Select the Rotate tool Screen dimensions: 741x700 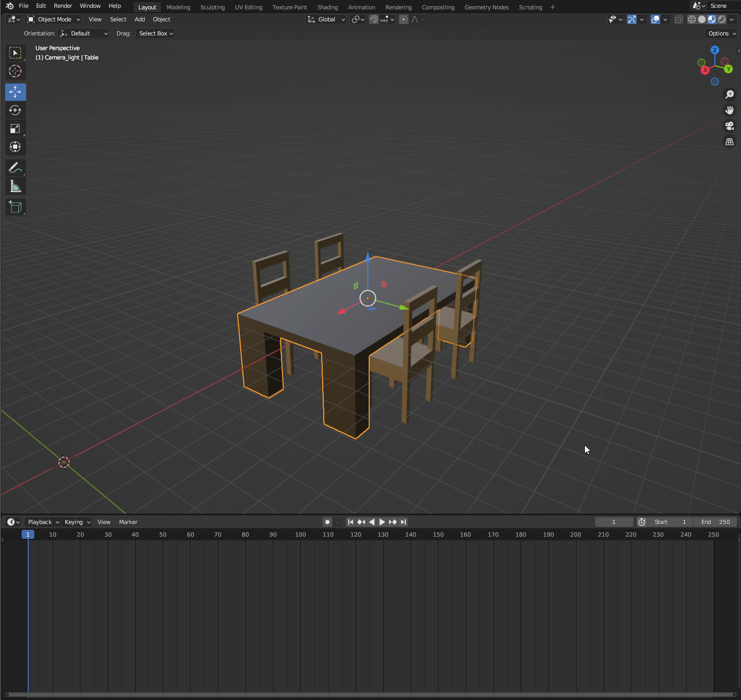pos(15,110)
